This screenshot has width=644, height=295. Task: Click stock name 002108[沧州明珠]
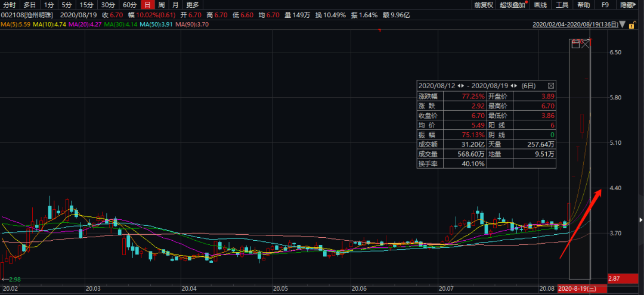pos(27,15)
